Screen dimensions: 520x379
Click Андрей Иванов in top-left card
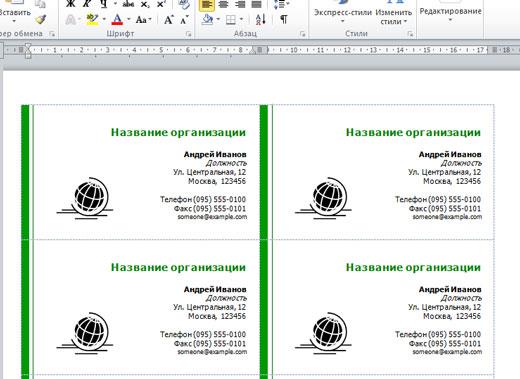coord(215,154)
